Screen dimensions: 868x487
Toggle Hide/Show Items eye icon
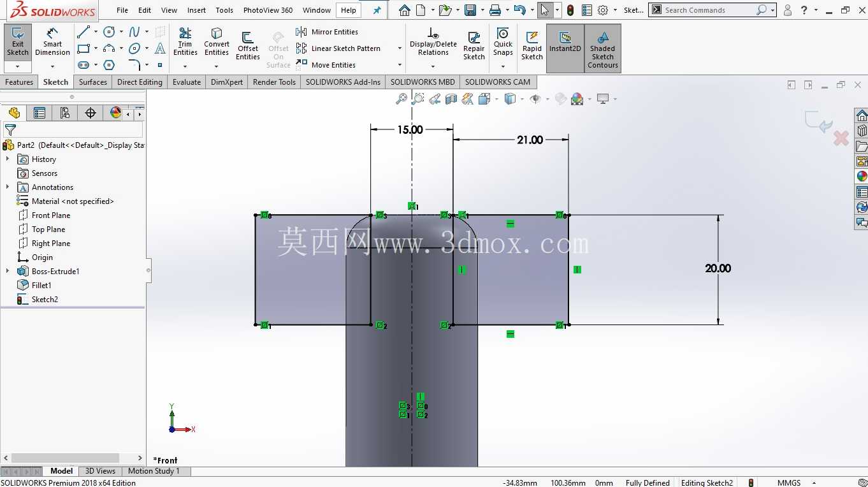point(535,99)
